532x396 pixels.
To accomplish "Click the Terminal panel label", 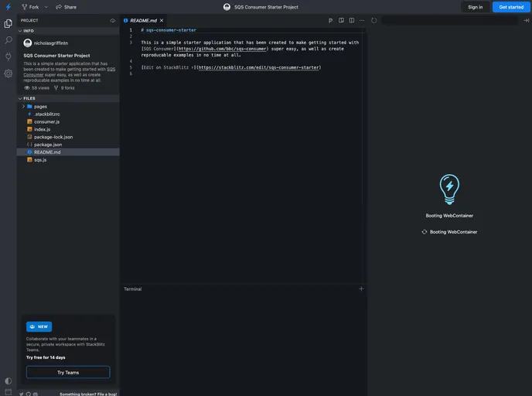I will pos(133,289).
